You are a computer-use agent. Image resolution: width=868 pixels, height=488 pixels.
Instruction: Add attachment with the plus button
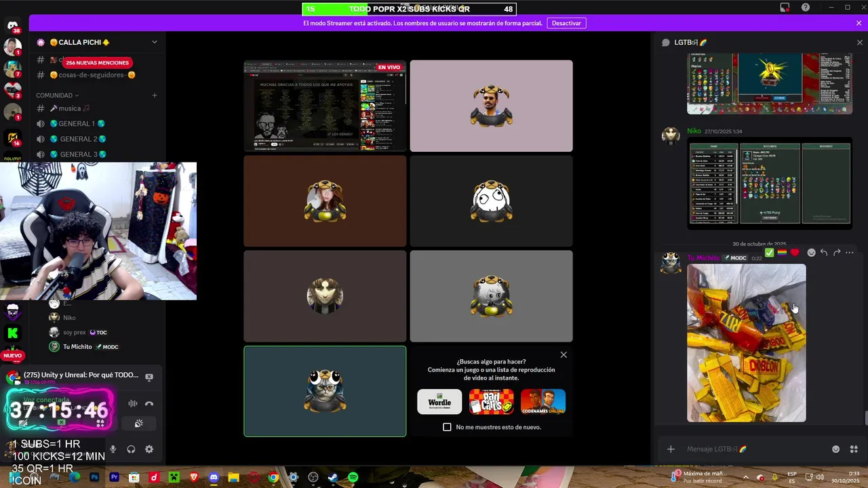point(671,449)
